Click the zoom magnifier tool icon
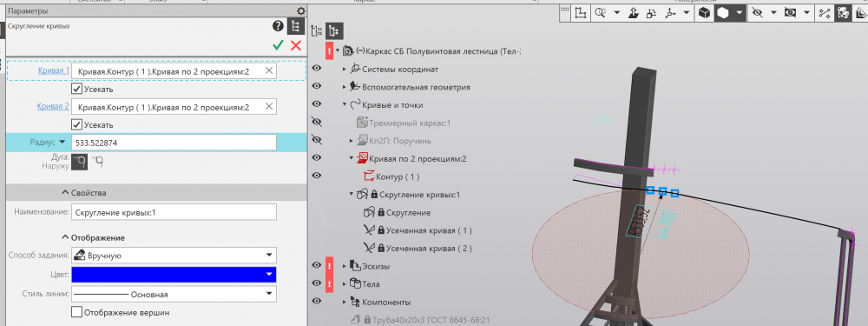The height and width of the screenshot is (326, 868). [x=600, y=13]
